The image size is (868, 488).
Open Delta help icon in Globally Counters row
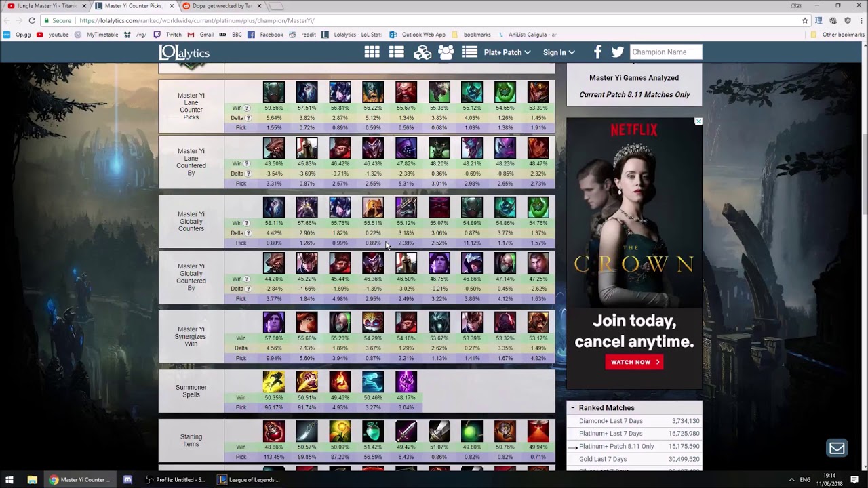248,232
